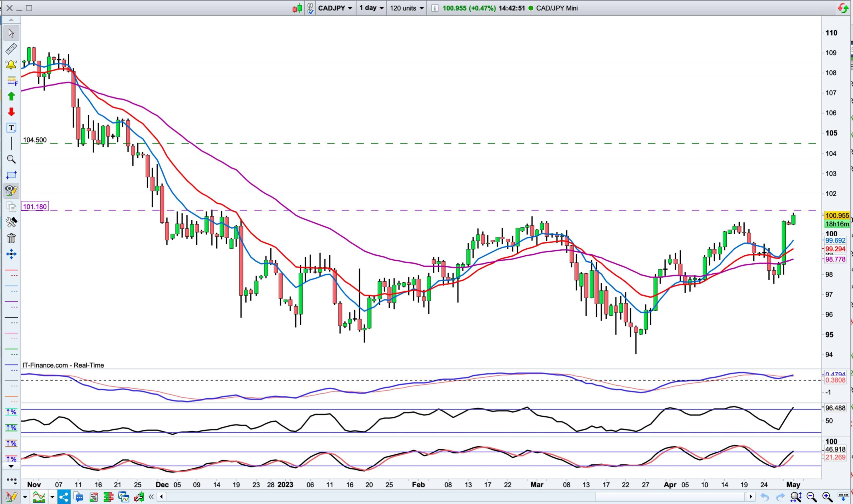Click the blue share icon
The image size is (853, 504).
[x=64, y=498]
